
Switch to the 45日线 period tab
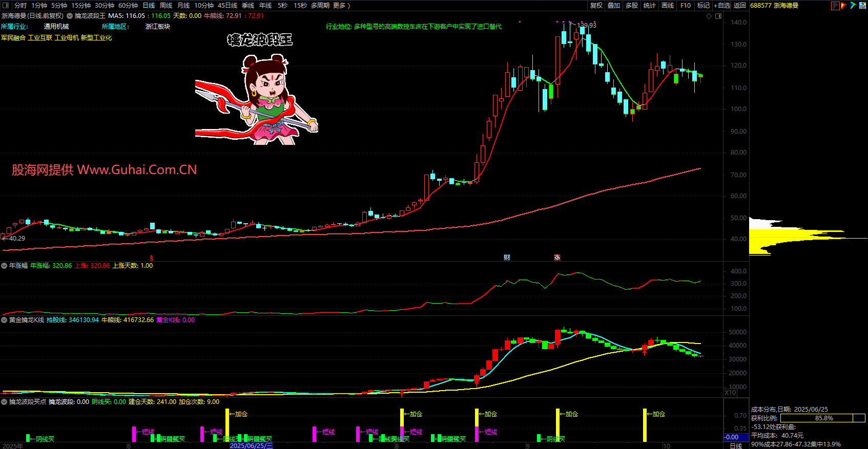coord(228,6)
